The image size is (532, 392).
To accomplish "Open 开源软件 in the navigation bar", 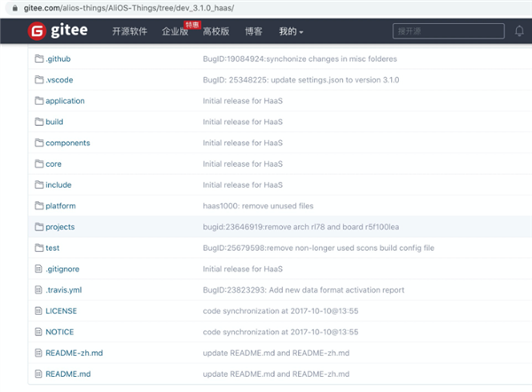I will tap(129, 31).
